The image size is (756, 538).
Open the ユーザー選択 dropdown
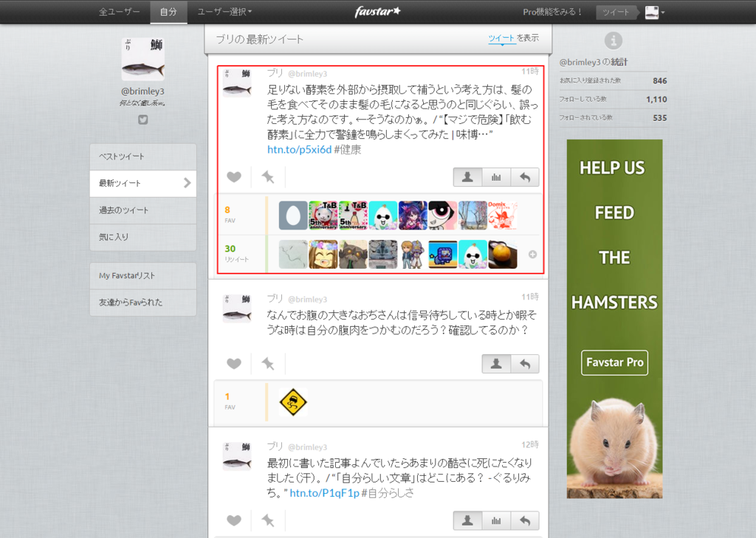[x=224, y=12]
